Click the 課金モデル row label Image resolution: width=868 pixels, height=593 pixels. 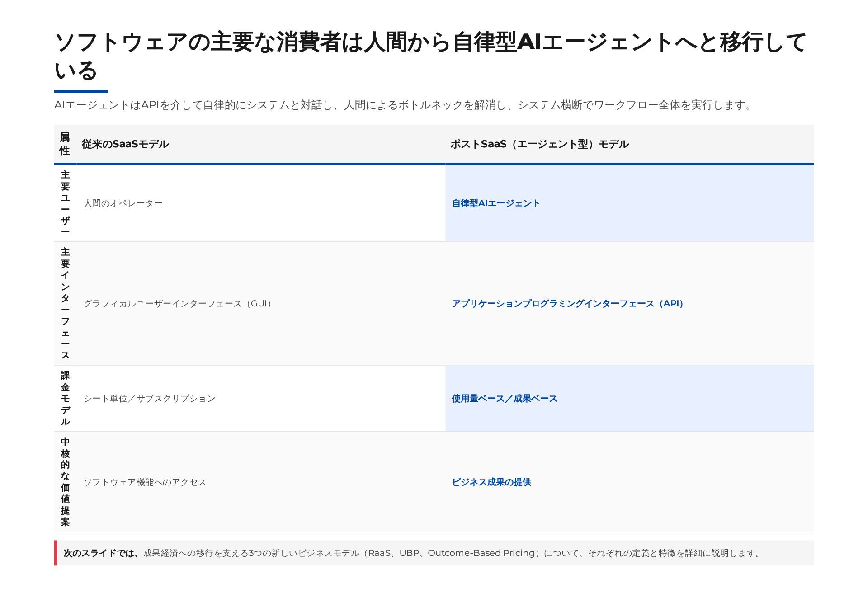coord(65,398)
